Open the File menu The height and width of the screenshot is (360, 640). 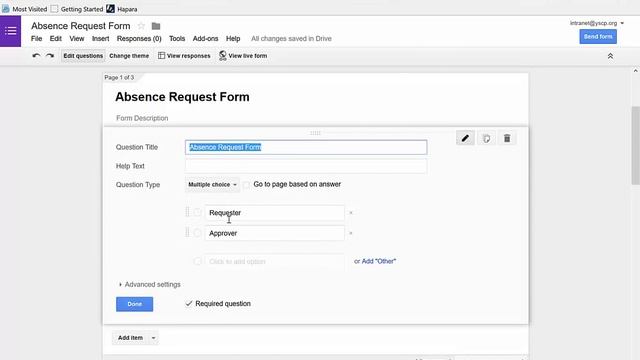(36, 38)
